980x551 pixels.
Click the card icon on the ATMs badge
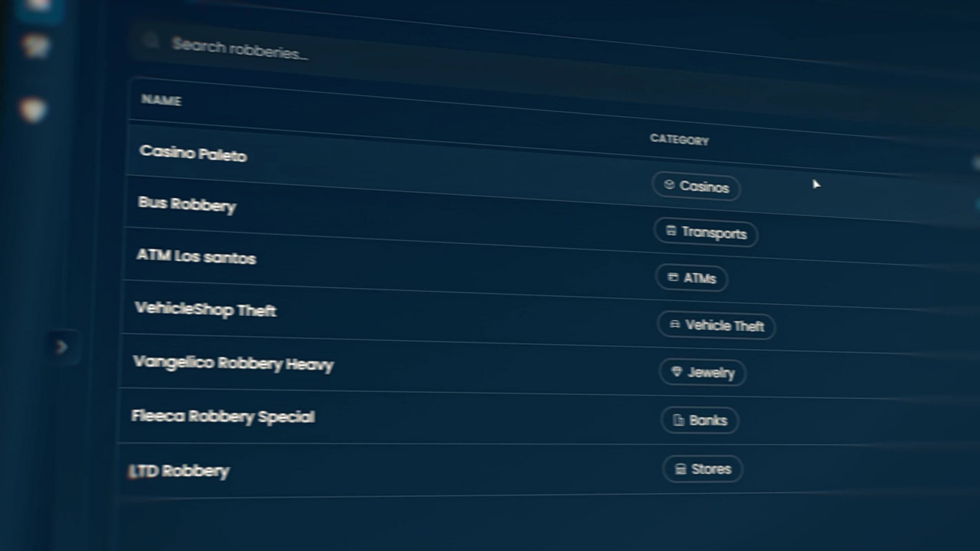673,277
